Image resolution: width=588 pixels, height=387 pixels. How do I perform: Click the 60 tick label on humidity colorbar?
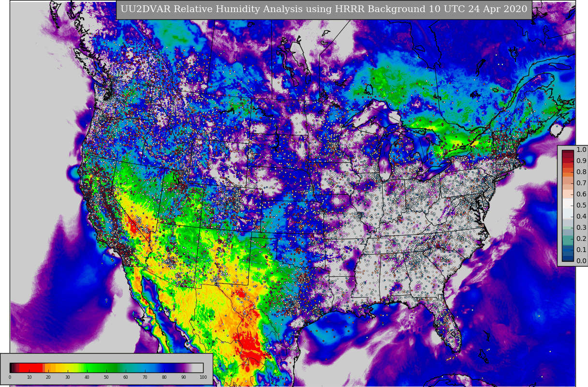(126, 377)
